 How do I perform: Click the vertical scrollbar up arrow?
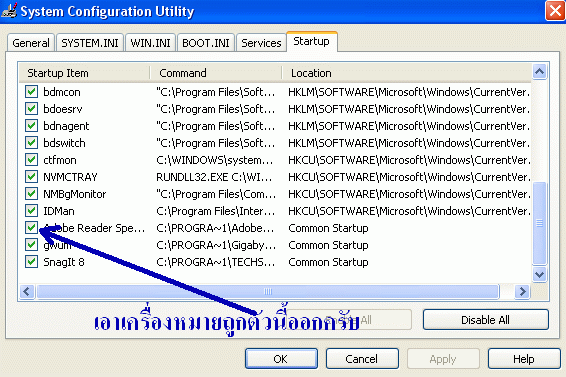[x=540, y=72]
